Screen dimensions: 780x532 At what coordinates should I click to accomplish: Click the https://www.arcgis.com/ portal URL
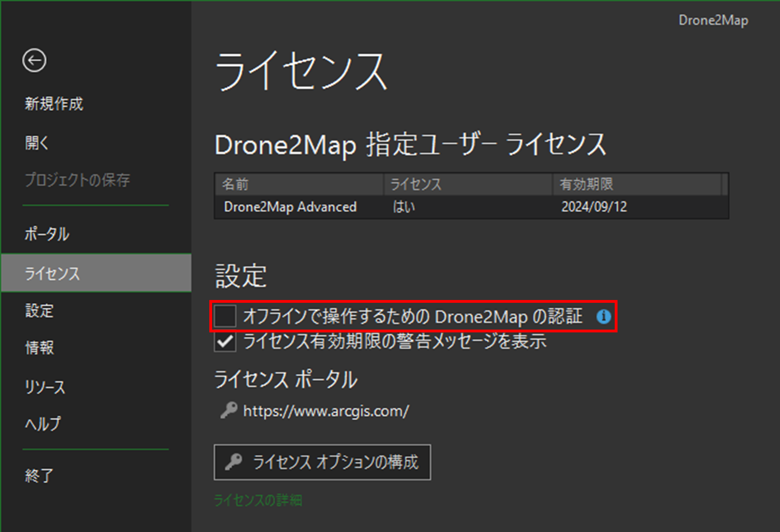(x=326, y=411)
